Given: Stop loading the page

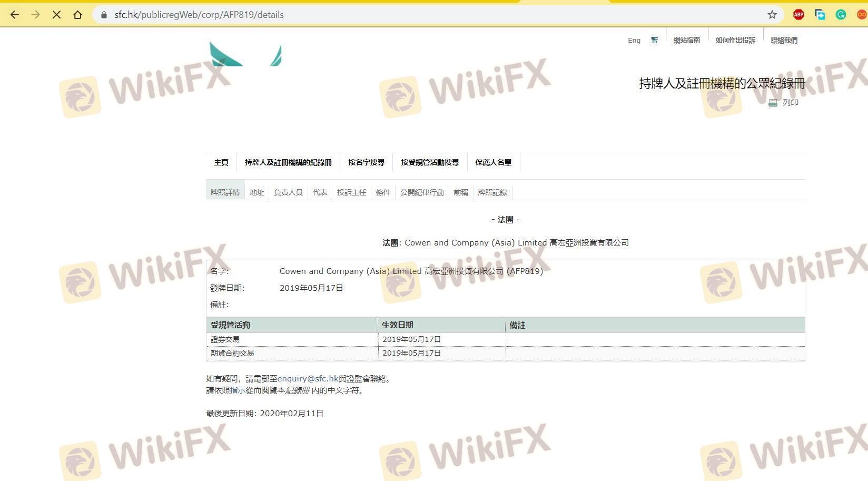Looking at the screenshot, I should coord(56,15).
